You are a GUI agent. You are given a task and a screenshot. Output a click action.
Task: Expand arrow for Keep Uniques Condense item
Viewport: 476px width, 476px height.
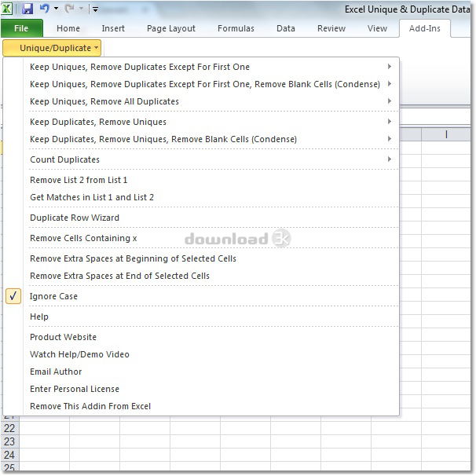coord(390,84)
